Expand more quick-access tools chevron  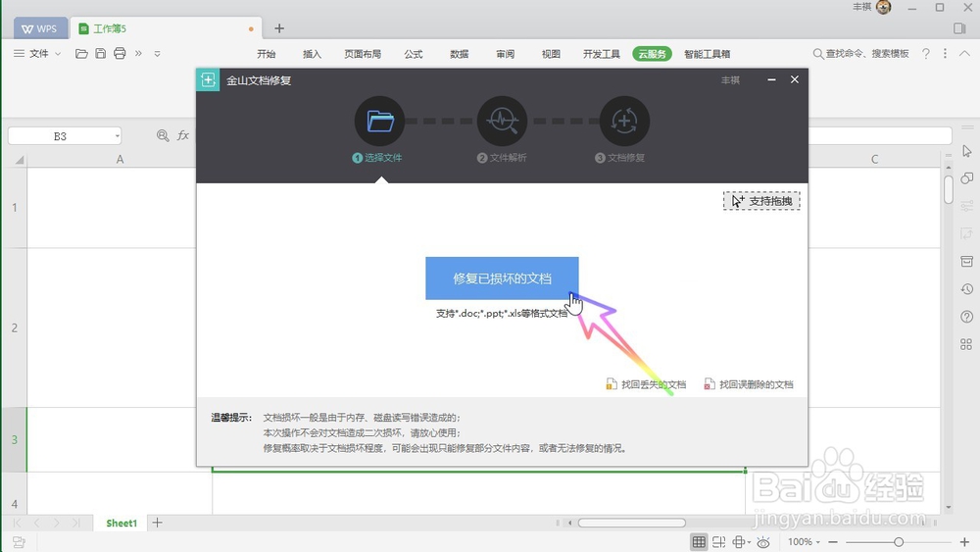pyautogui.click(x=139, y=54)
